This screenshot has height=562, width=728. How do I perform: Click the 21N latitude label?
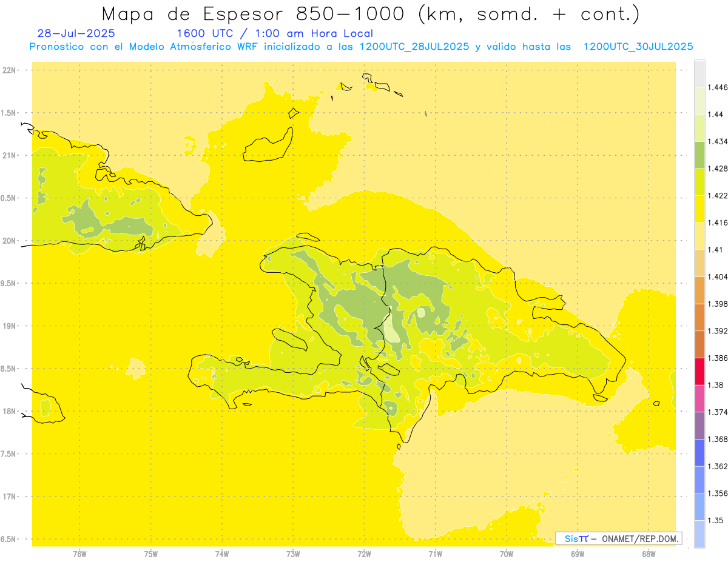(x=9, y=156)
